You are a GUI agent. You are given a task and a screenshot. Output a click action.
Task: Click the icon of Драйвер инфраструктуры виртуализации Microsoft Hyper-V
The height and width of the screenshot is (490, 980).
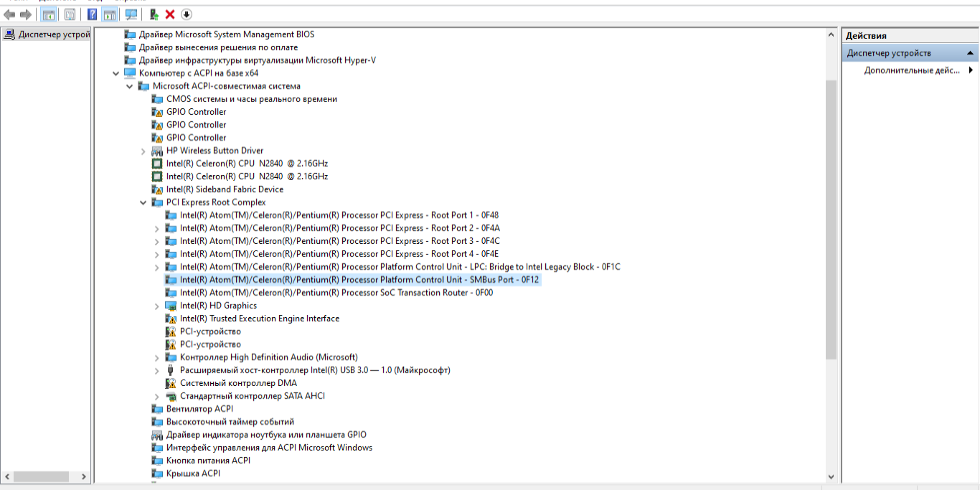point(130,60)
